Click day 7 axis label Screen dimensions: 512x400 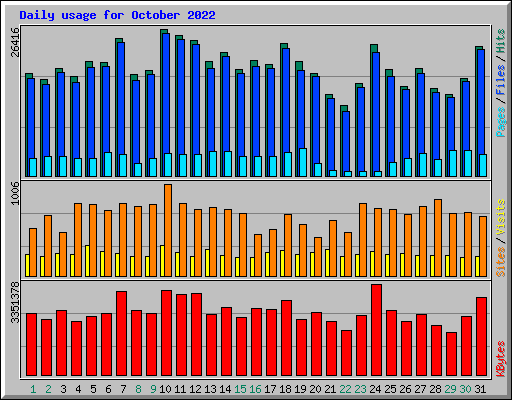[123, 389]
